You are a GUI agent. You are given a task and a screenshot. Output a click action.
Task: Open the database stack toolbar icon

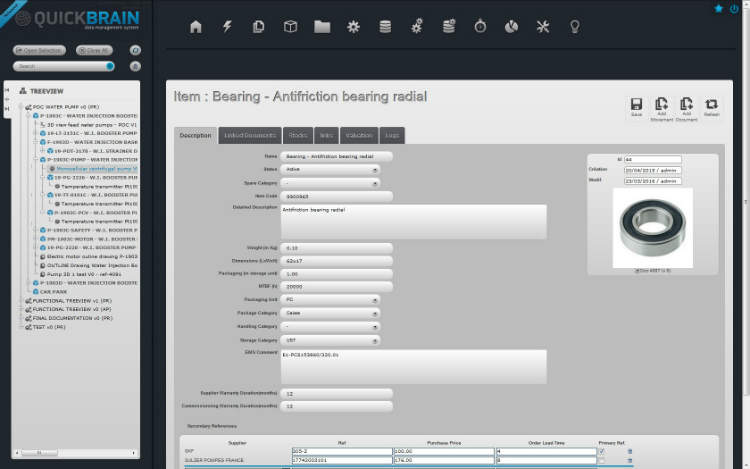(385, 26)
